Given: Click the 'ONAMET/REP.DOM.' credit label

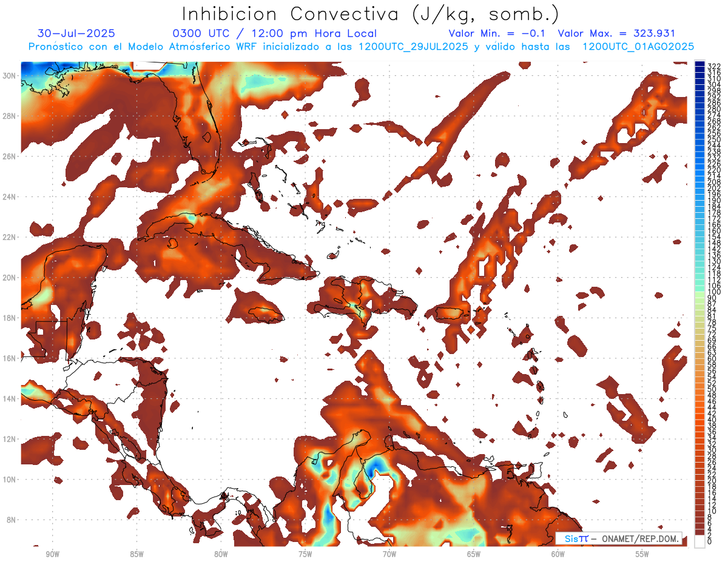Looking at the screenshot, I should 641,538.
